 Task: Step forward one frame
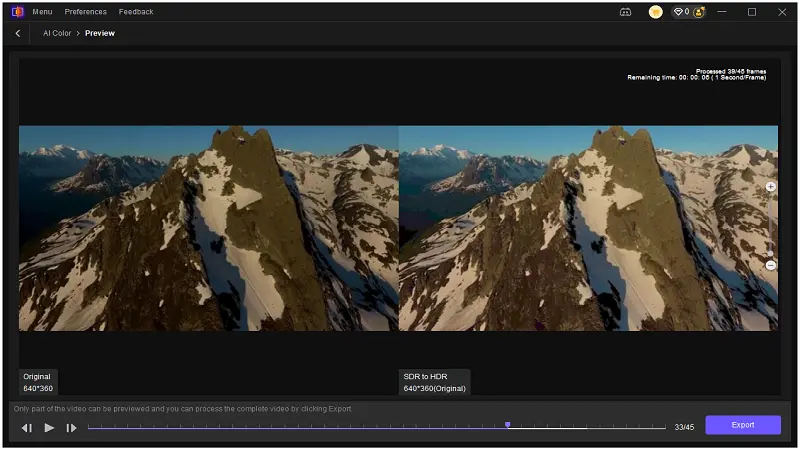click(x=71, y=428)
